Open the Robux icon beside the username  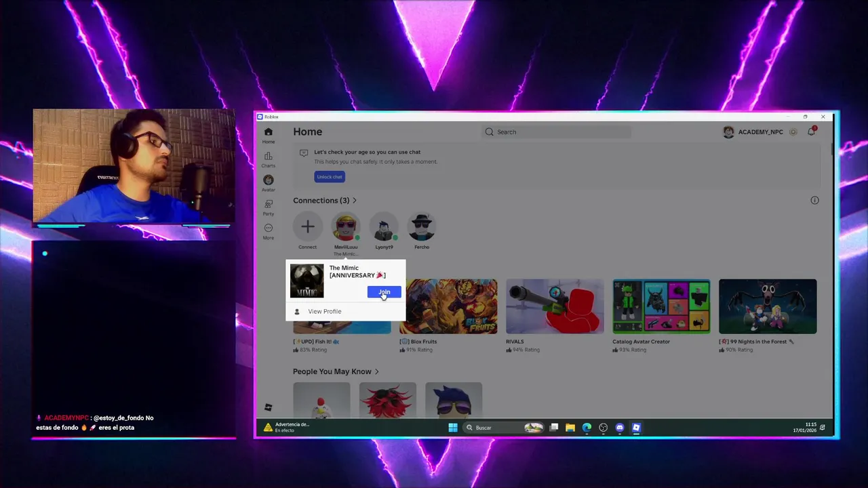pyautogui.click(x=793, y=132)
